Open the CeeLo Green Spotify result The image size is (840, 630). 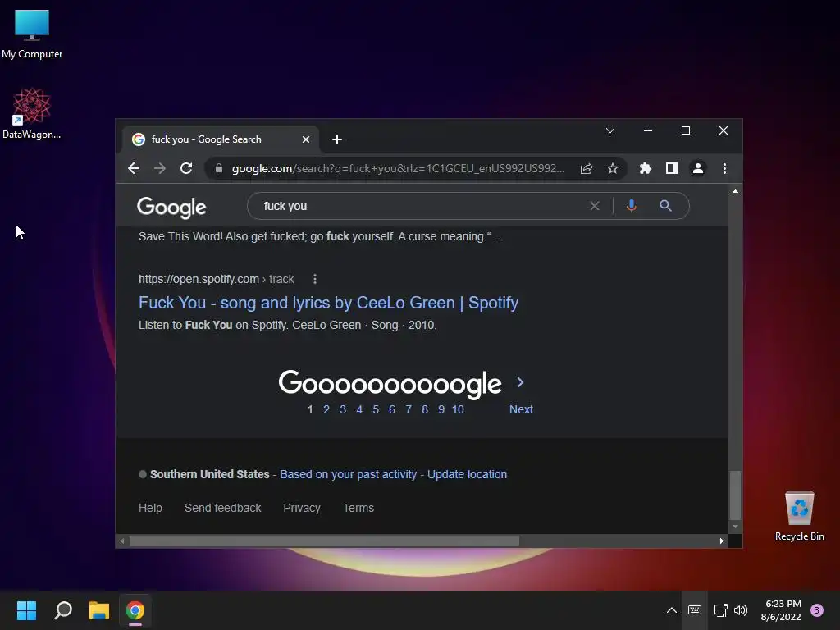[328, 303]
